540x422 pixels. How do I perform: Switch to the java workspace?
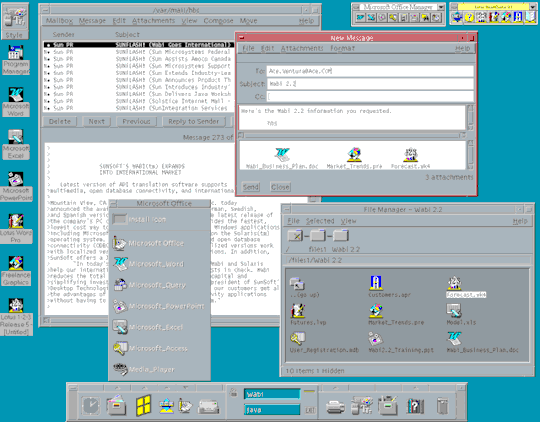coord(272,410)
